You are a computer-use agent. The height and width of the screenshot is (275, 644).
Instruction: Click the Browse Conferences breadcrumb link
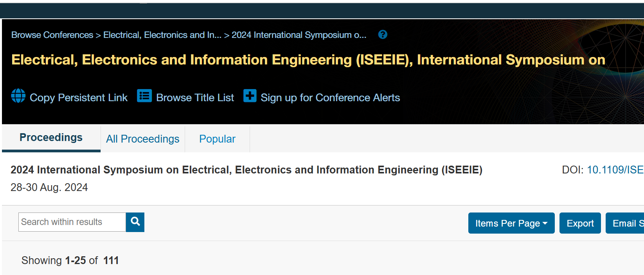[52, 35]
